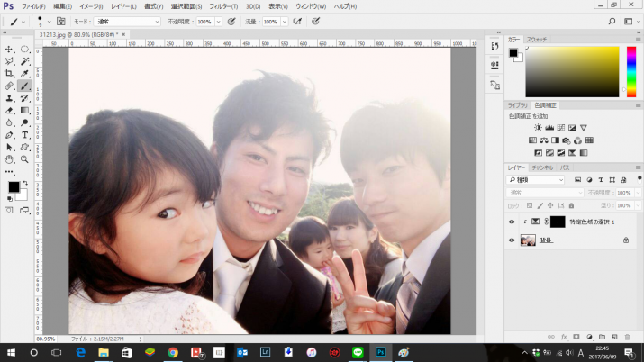Image resolution: width=644 pixels, height=362 pixels.
Task: Select the Magic Wand tool
Action: pos(24,61)
